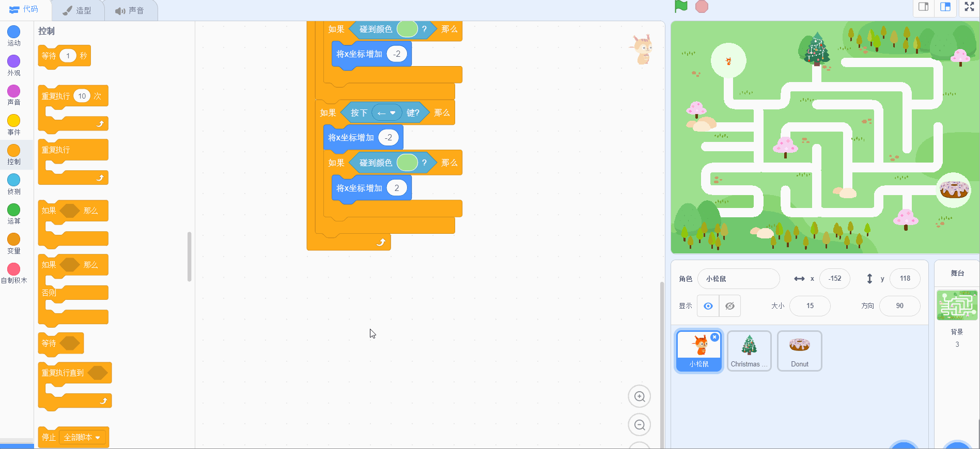Click the x coordinate field -152
This screenshot has width=980, height=449.
pos(835,279)
